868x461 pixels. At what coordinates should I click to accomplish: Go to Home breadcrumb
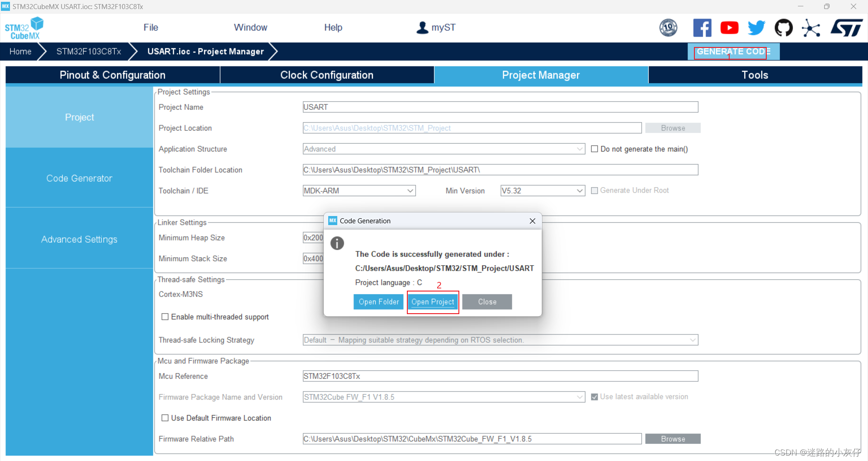pyautogui.click(x=20, y=52)
